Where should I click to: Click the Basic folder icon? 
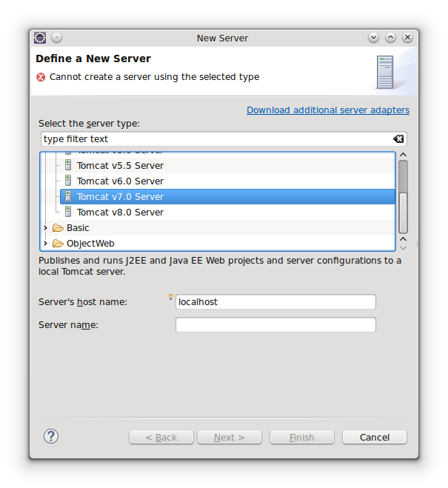point(58,228)
